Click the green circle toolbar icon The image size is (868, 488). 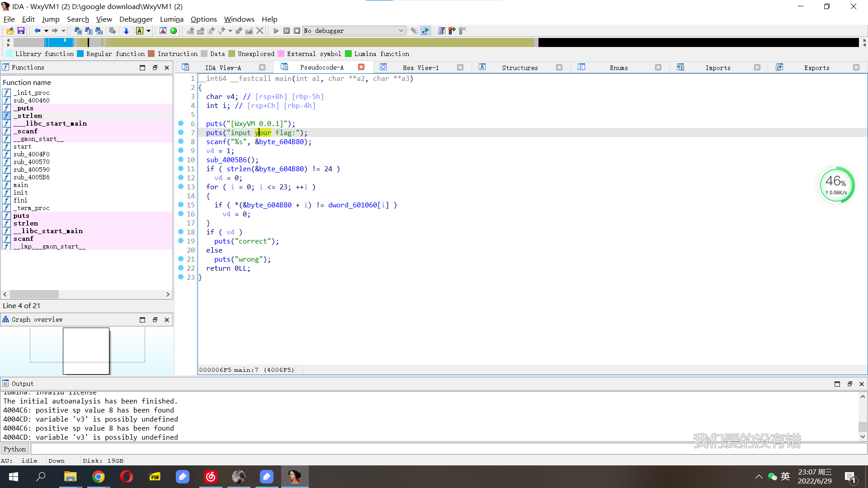tap(174, 31)
